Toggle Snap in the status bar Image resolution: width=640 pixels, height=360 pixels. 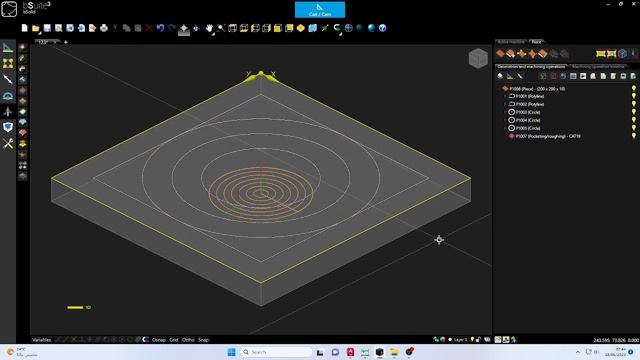pyautogui.click(x=203, y=340)
